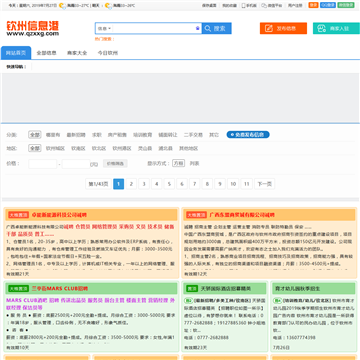
Task: Filter category by 房产租售
Action: pyautogui.click(x=117, y=135)
